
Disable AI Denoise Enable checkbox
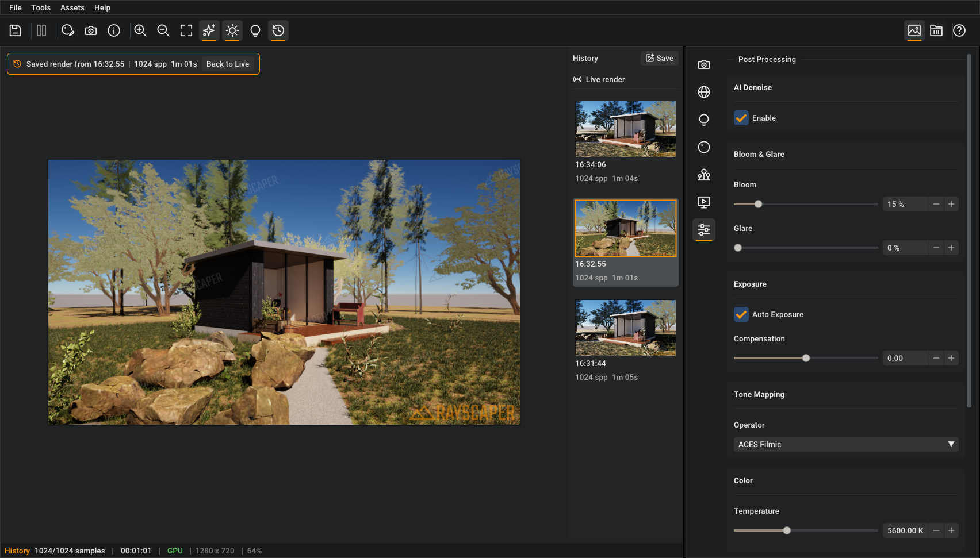pyautogui.click(x=741, y=118)
